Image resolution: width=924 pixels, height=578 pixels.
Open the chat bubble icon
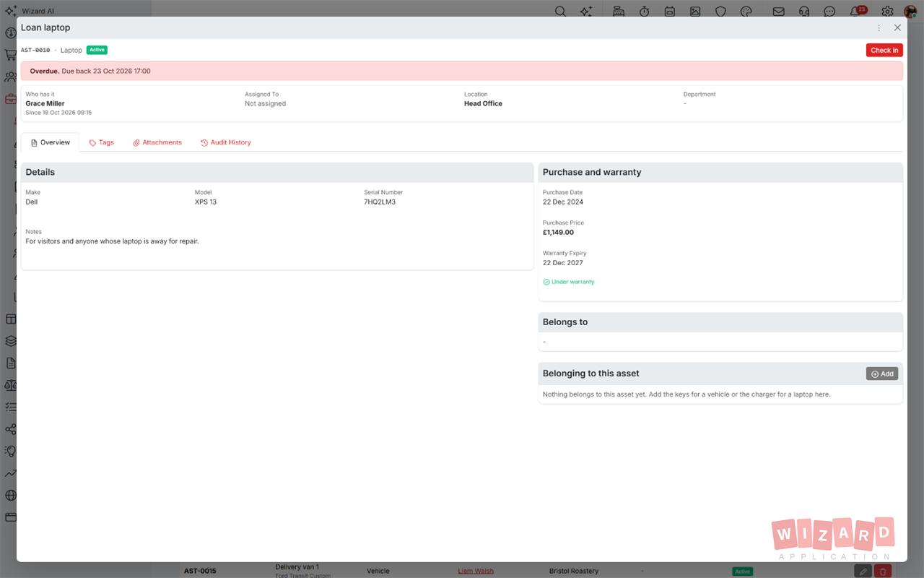point(829,12)
